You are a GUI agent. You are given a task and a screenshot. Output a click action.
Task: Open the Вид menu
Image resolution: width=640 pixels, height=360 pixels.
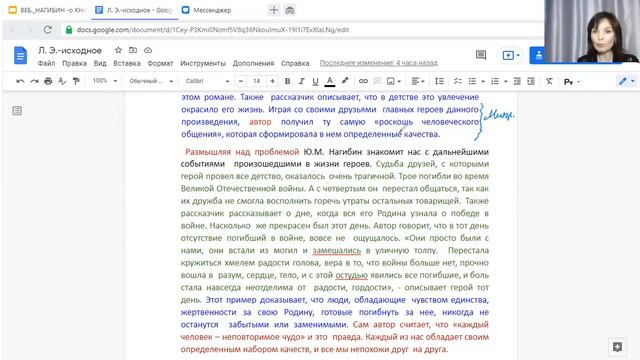[x=100, y=63]
